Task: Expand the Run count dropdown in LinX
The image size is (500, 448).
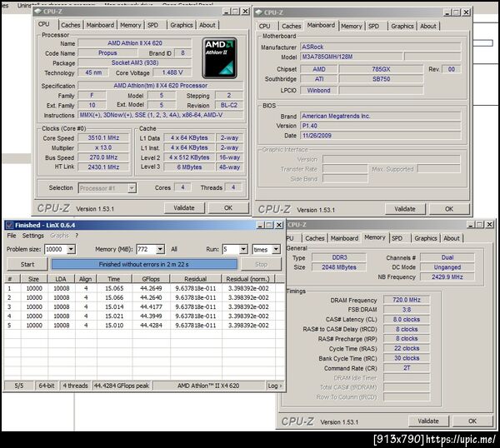Action: pyautogui.click(x=243, y=249)
